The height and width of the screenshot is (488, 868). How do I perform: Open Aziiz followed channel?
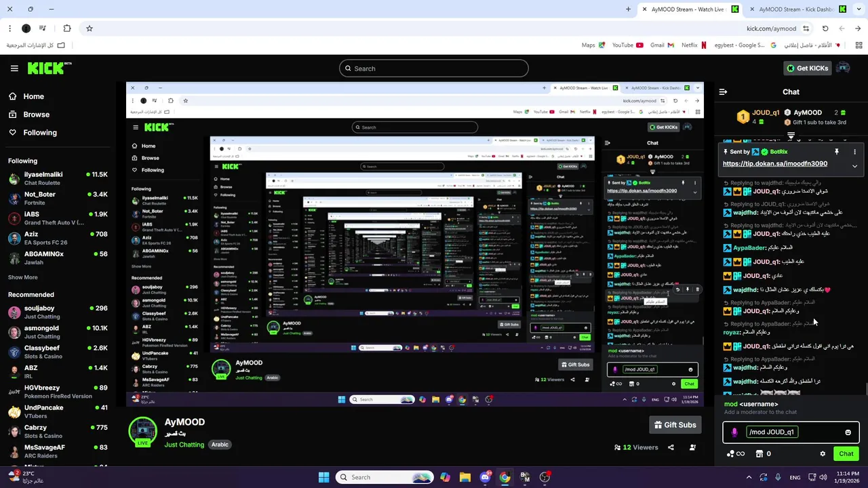58,238
